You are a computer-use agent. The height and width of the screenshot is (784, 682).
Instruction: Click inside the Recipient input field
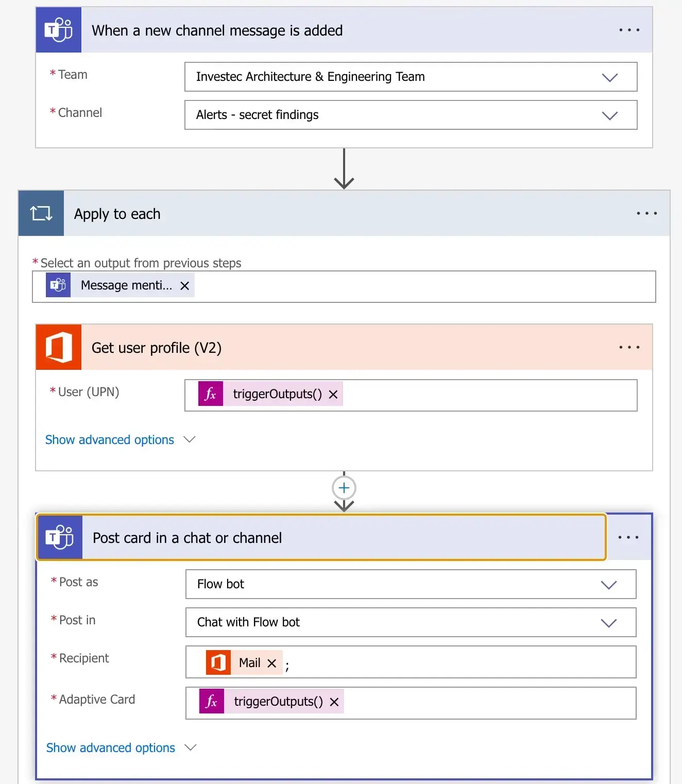coord(411,662)
